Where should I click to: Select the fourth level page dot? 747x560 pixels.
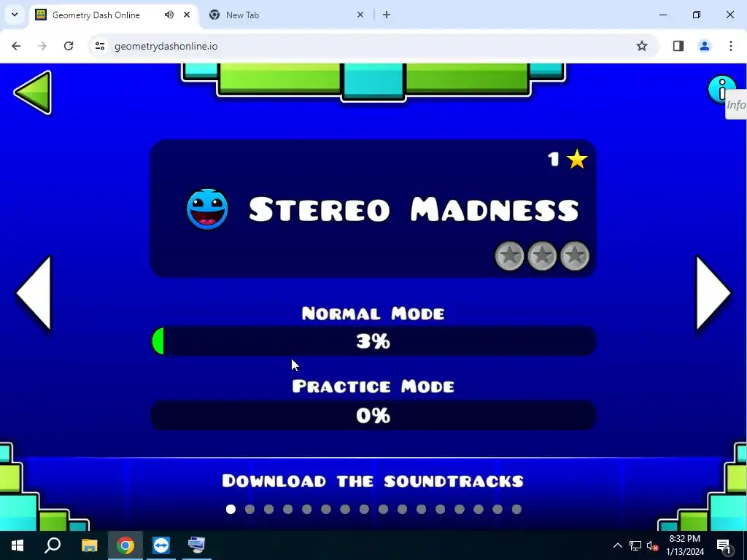tap(287, 510)
